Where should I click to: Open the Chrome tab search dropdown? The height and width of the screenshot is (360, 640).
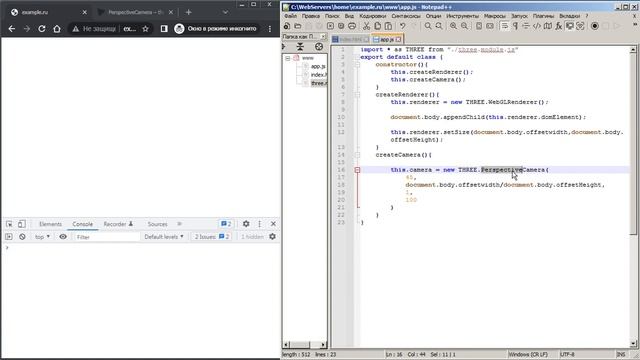click(x=225, y=12)
